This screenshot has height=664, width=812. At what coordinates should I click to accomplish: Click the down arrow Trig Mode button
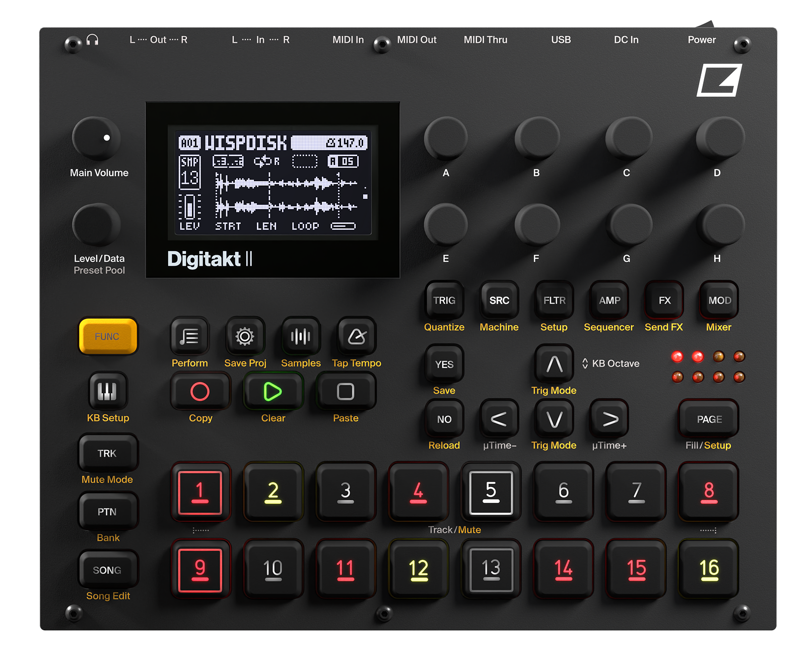(x=554, y=418)
